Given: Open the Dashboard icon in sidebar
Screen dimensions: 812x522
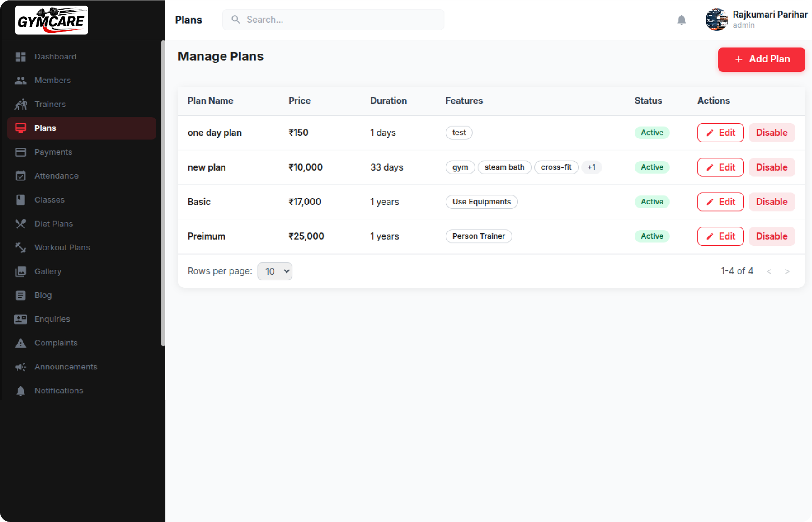Looking at the screenshot, I should click(x=21, y=56).
